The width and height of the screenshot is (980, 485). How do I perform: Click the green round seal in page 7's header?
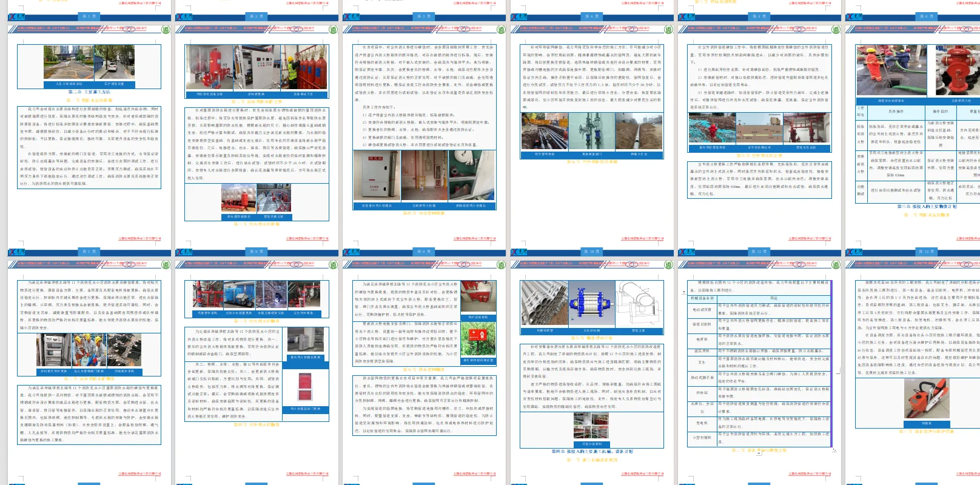click(x=166, y=30)
